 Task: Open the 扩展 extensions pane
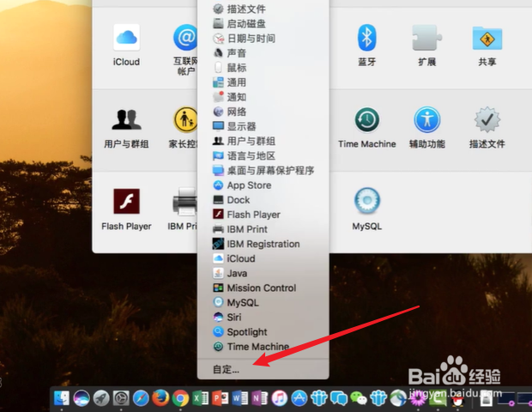426,38
